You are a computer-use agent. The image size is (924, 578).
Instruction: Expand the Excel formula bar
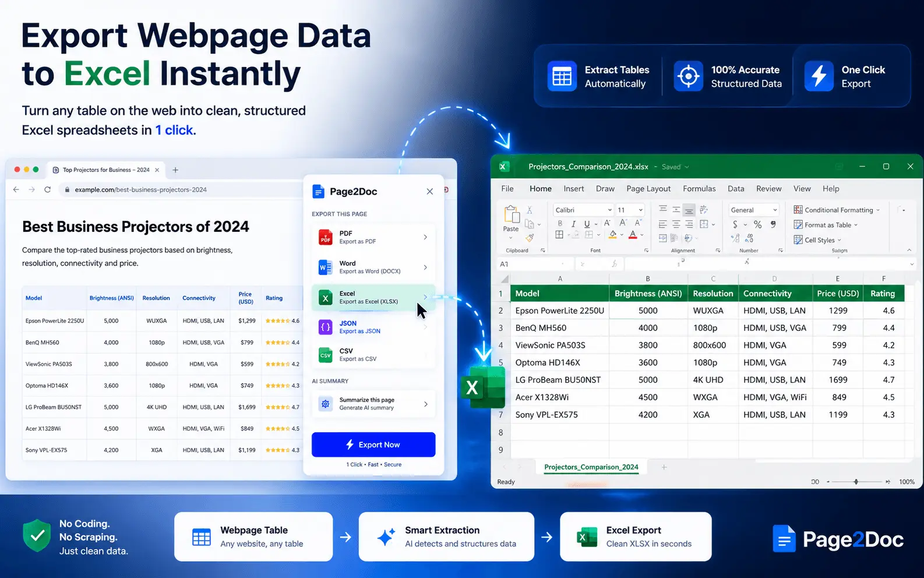912,265
